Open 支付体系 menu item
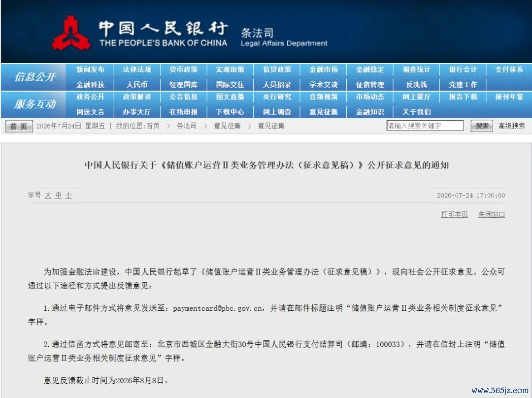The height and width of the screenshot is (398, 532). (509, 69)
